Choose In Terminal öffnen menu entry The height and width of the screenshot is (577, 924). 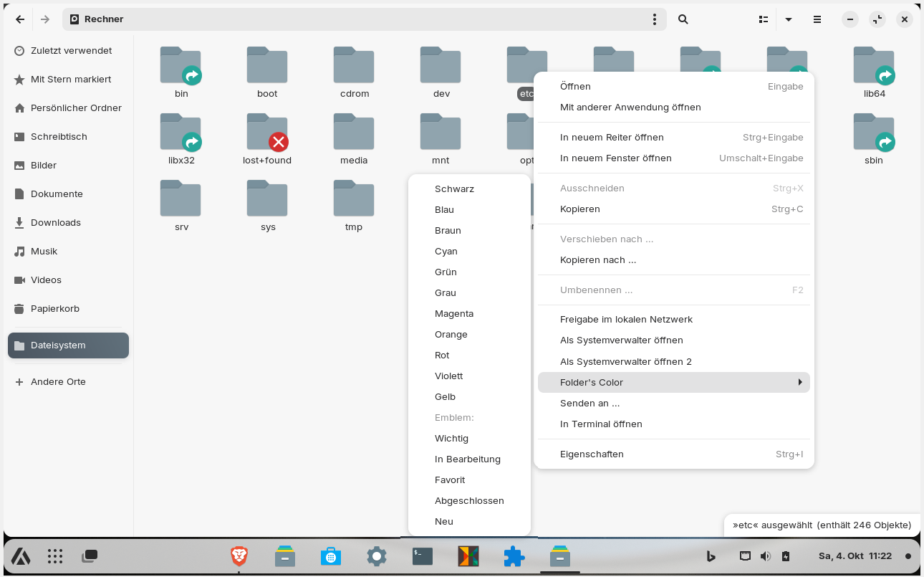coord(601,424)
